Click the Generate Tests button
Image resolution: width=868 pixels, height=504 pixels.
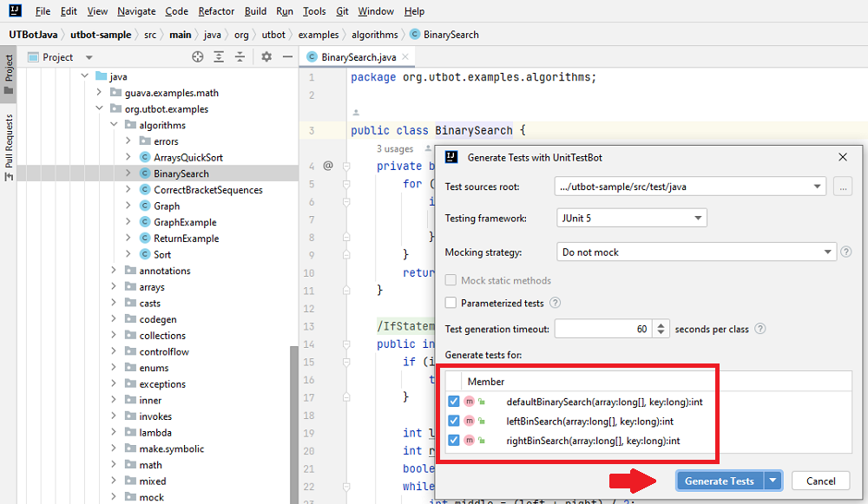(x=719, y=481)
